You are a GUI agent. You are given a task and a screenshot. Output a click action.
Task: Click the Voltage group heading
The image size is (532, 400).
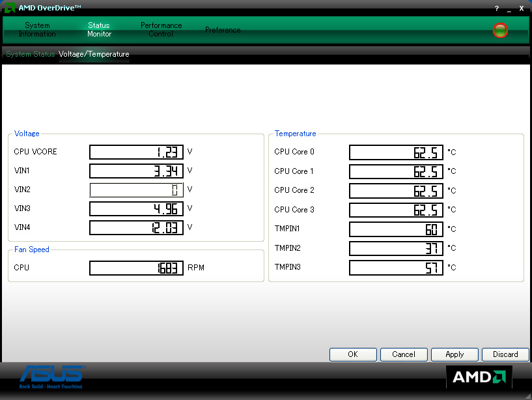(x=27, y=134)
